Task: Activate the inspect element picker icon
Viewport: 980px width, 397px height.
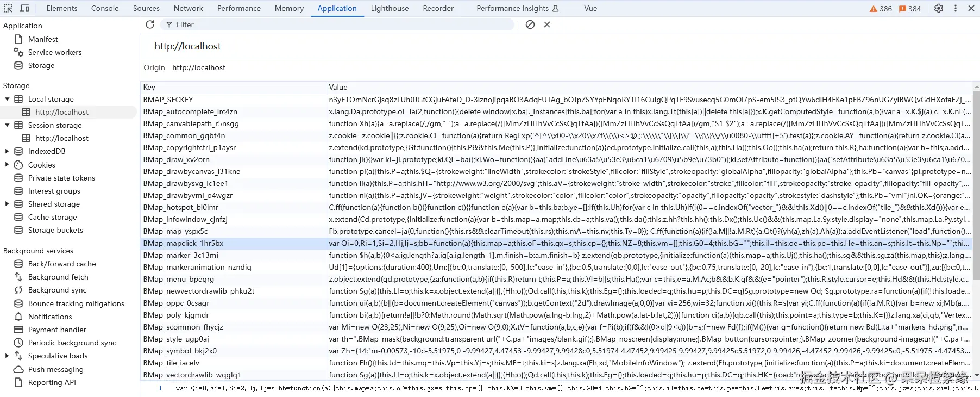Action: click(x=8, y=8)
